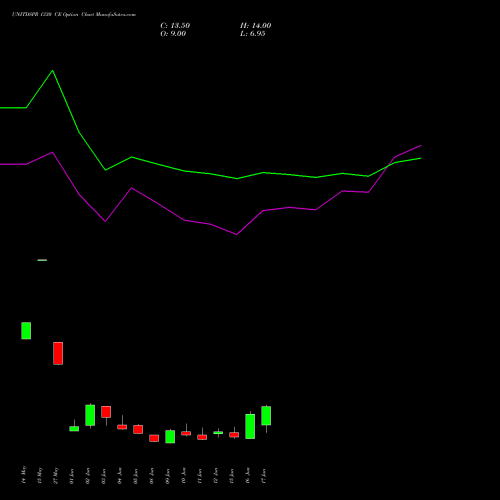Select the '17 Jun' date label
This screenshot has height=500, width=500.
click(263, 475)
